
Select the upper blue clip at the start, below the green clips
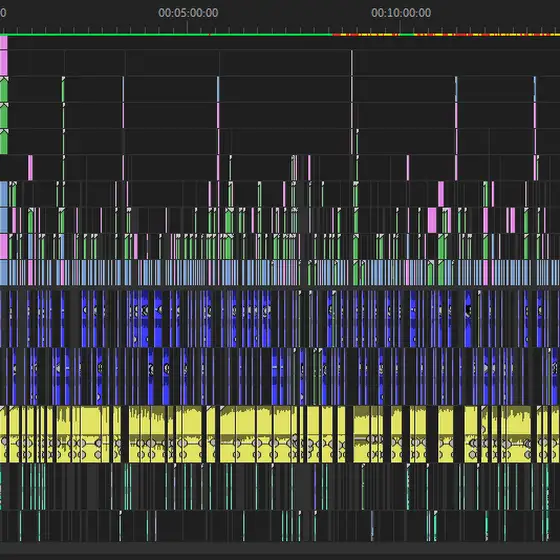4,194
